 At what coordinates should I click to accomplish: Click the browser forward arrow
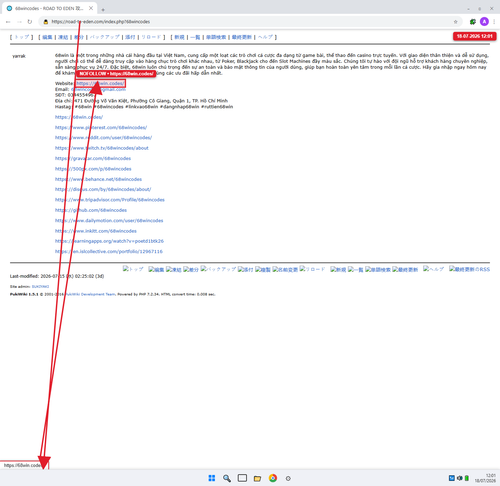19,22
